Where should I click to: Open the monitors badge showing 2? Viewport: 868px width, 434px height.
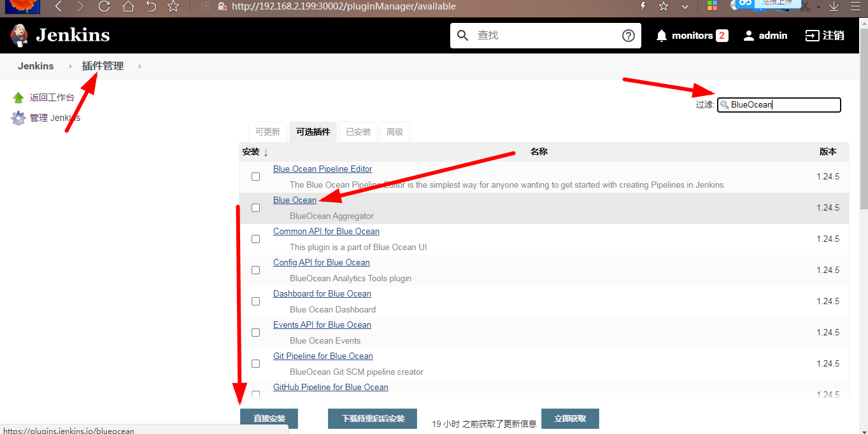pos(722,36)
